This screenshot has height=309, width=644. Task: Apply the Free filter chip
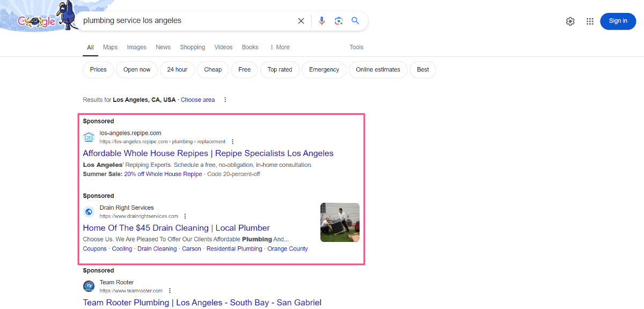[x=245, y=70]
